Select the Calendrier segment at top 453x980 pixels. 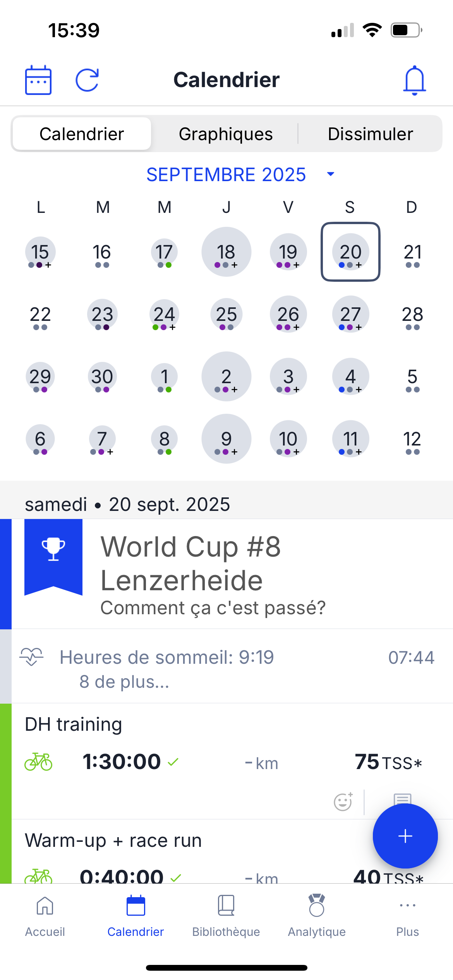coord(82,134)
